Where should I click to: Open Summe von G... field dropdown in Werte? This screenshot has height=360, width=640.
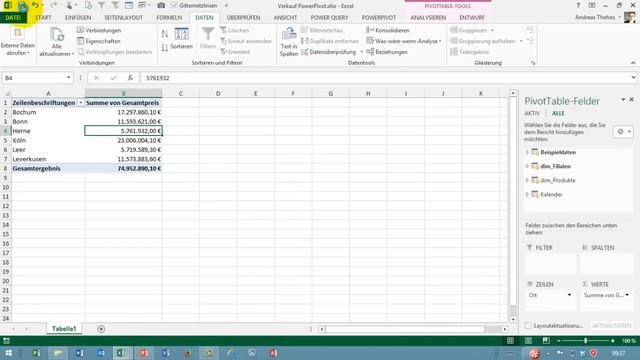(x=627, y=295)
